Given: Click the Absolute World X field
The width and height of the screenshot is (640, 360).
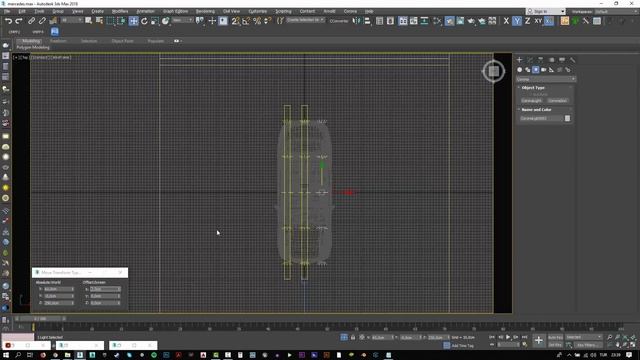Looking at the screenshot, I should pyautogui.click(x=58, y=289).
